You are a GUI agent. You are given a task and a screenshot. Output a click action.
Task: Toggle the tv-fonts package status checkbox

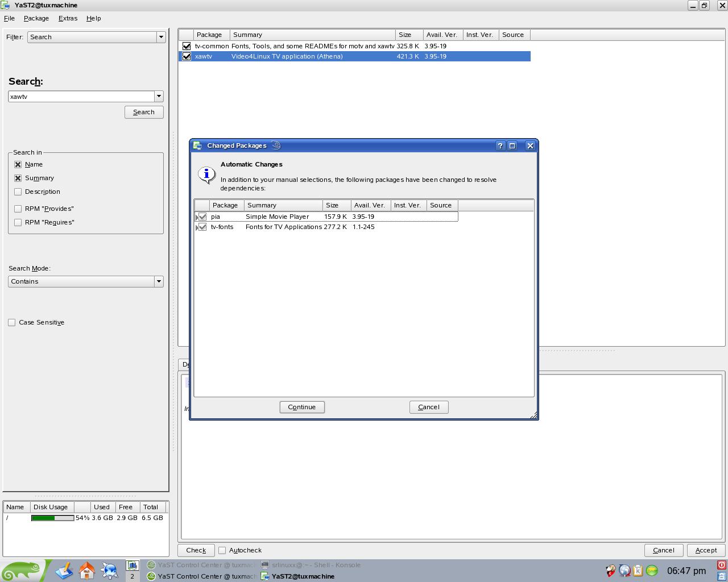202,227
